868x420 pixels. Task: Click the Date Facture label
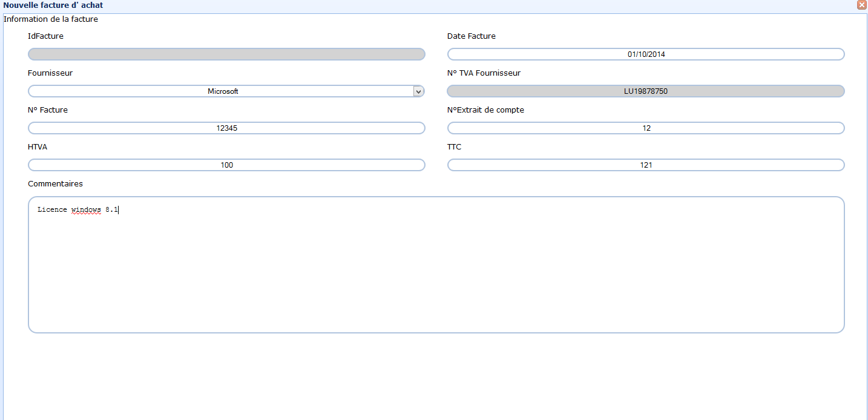coord(471,36)
